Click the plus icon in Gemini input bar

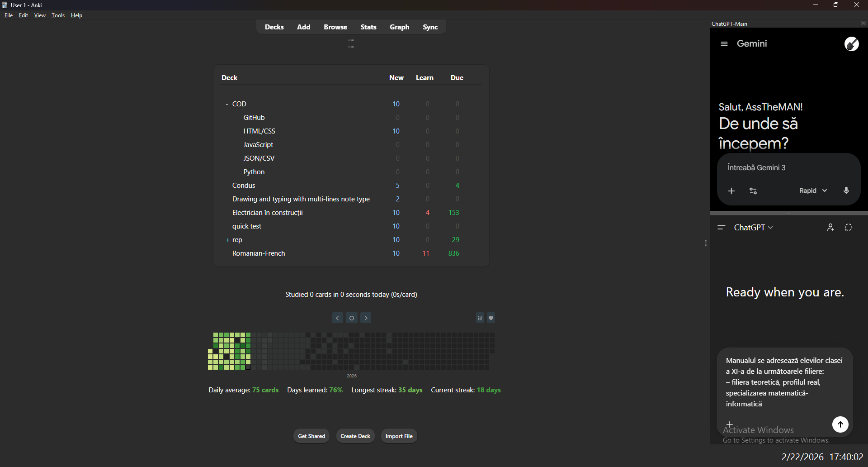tap(731, 191)
